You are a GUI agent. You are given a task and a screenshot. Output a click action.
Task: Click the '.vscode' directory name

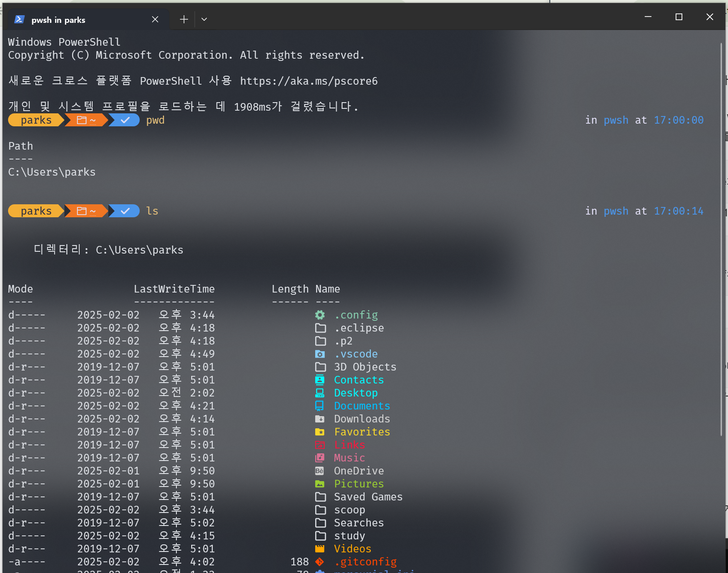pos(356,354)
